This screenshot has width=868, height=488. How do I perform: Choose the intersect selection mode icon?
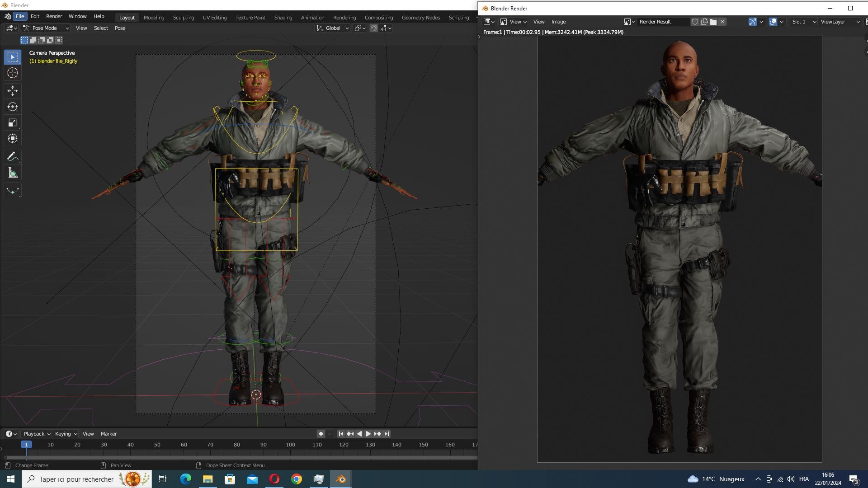coord(59,40)
